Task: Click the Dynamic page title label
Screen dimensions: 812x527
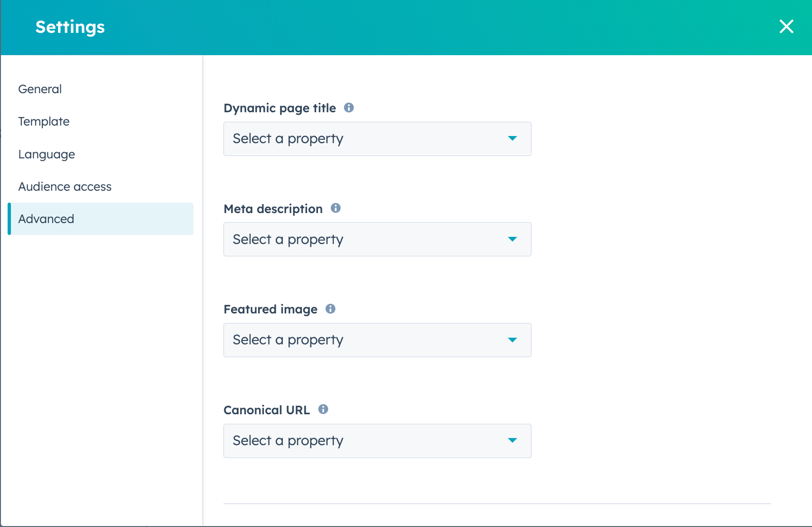Action: click(x=280, y=108)
